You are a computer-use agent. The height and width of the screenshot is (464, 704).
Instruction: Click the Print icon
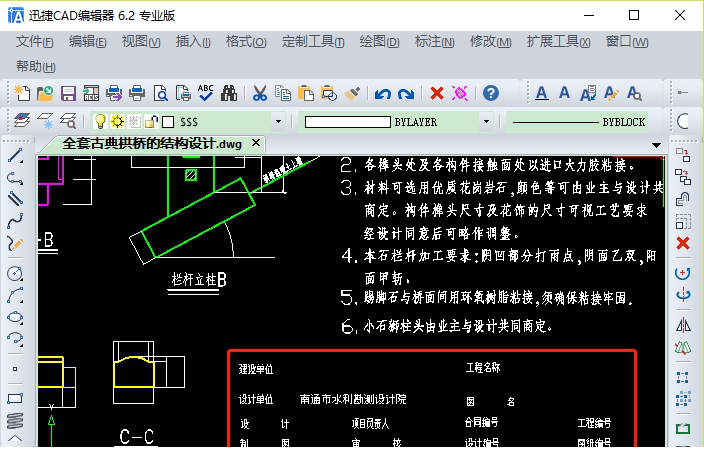[137, 93]
